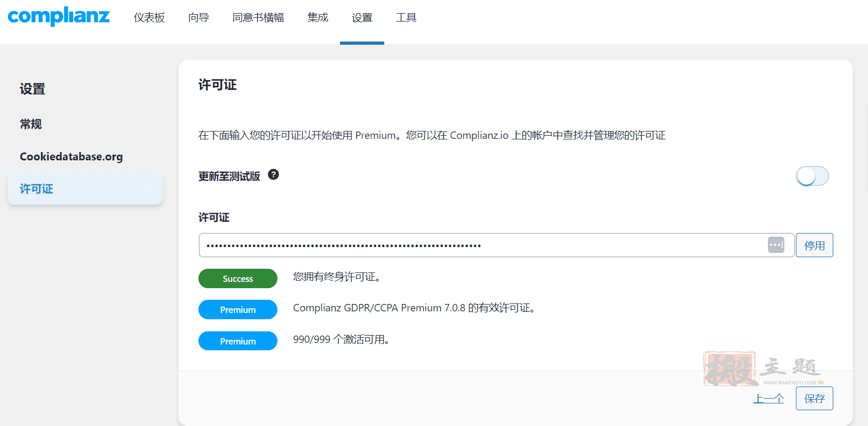868x426 pixels.
Task: Click the Complianz GDPR/CCPA Premium 7.0.8 text
Action: (414, 308)
